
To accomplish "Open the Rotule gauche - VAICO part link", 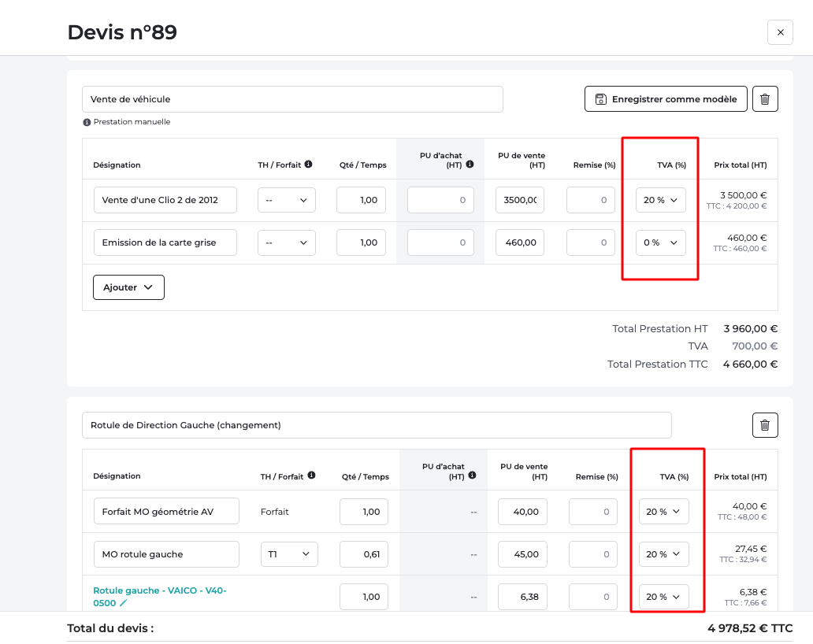I will point(160,590).
